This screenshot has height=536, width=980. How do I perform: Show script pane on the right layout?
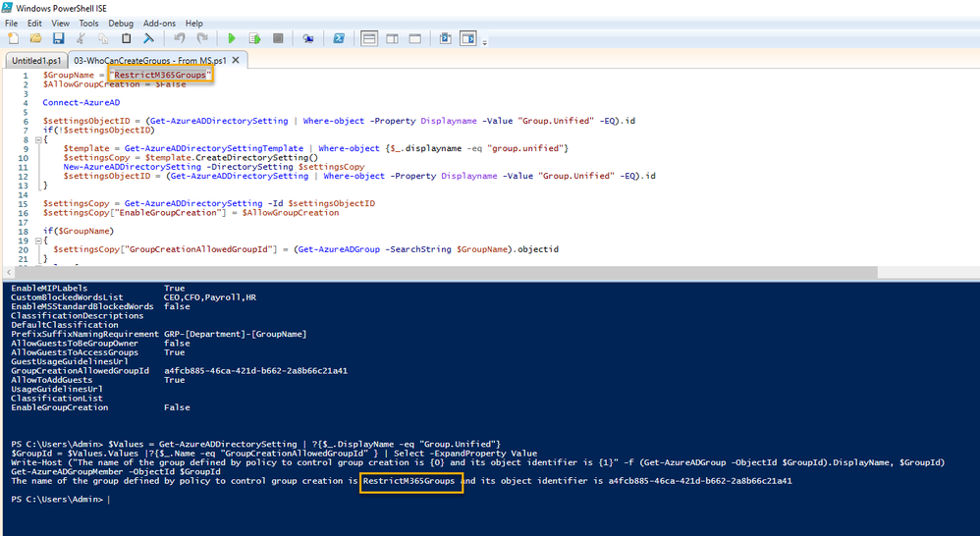[x=392, y=38]
